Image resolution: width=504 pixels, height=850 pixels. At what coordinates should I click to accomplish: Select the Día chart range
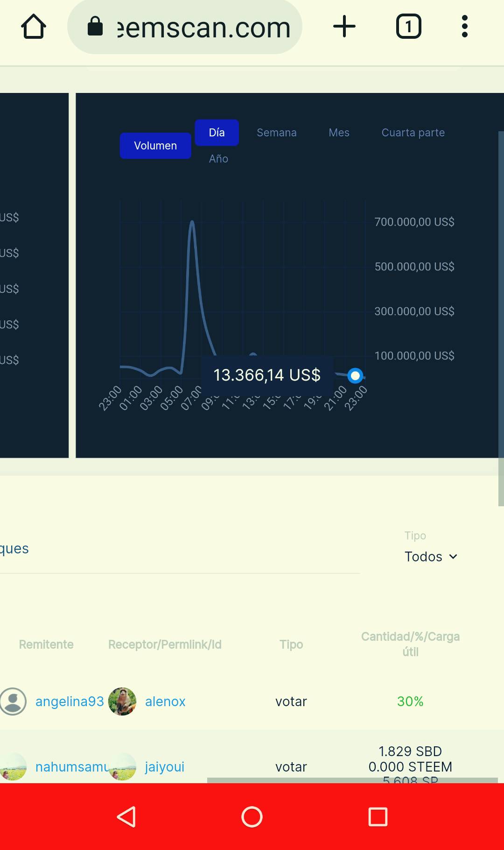217,133
